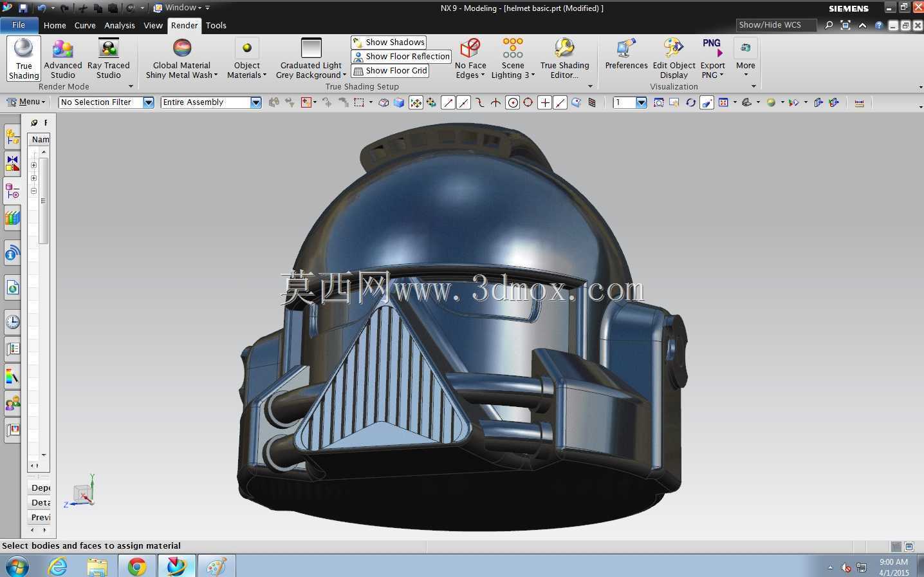
Task: Open the File menu
Action: coord(19,25)
